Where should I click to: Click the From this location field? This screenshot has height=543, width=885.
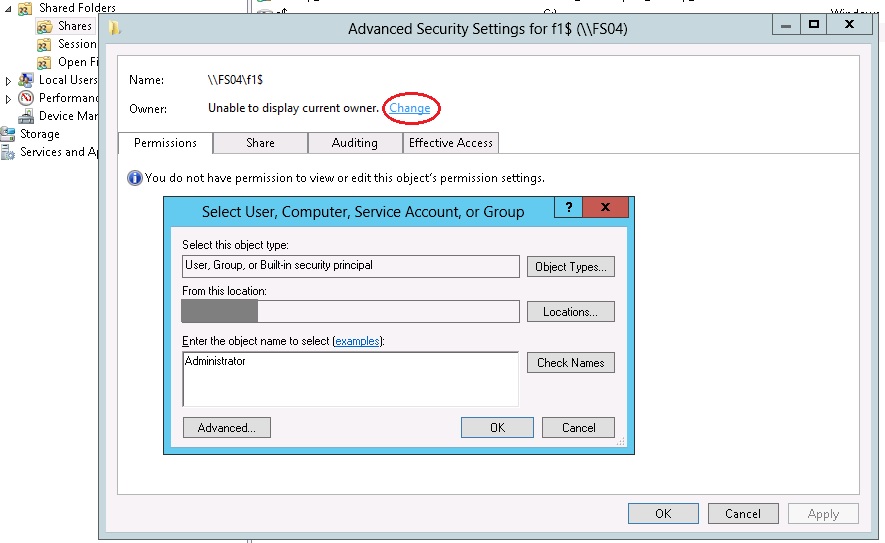351,312
